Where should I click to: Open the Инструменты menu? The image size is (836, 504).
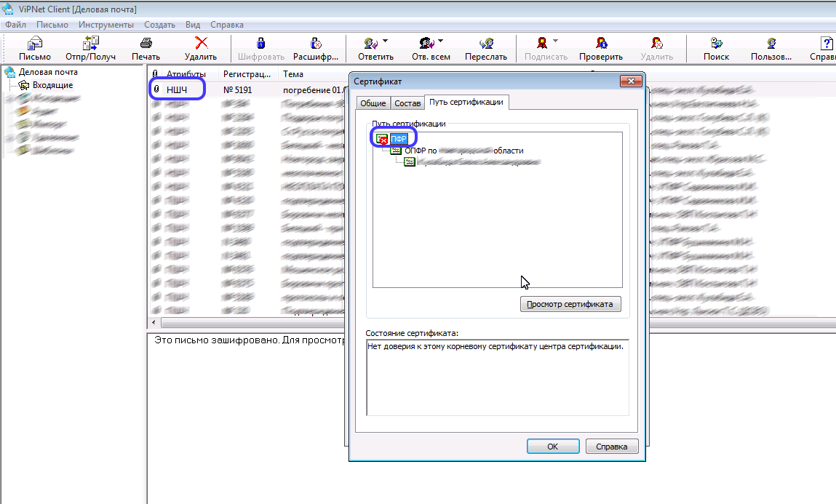106,24
